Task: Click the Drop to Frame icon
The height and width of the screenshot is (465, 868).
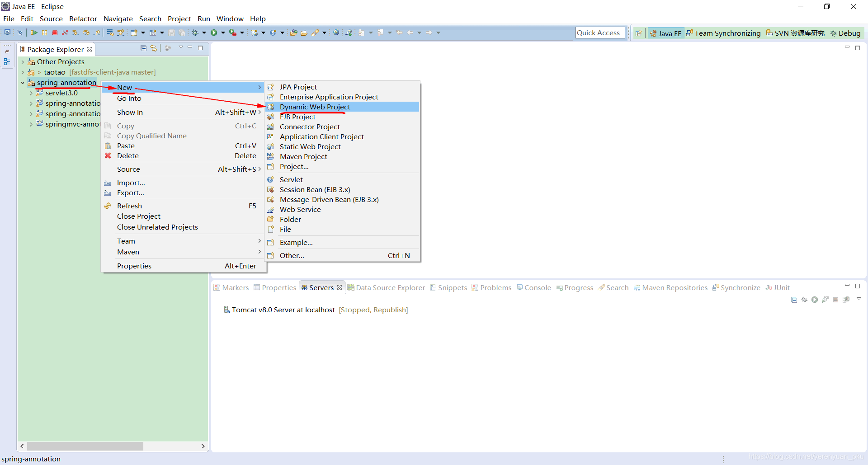Action: coord(110,33)
